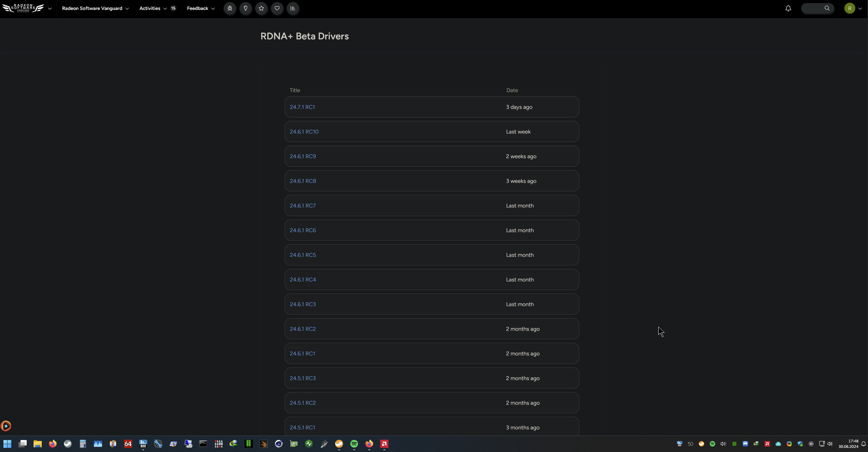The width and height of the screenshot is (868, 452).
Task: Click the bar chart list icon
Action: click(x=293, y=8)
